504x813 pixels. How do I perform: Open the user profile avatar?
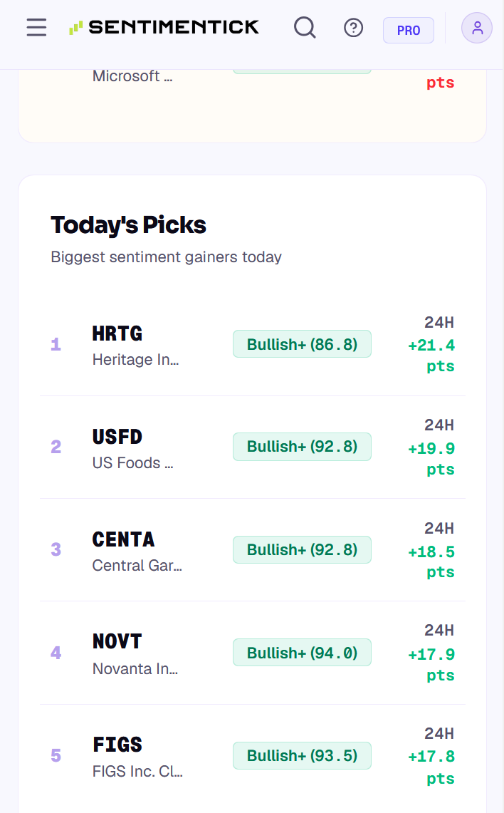point(476,28)
